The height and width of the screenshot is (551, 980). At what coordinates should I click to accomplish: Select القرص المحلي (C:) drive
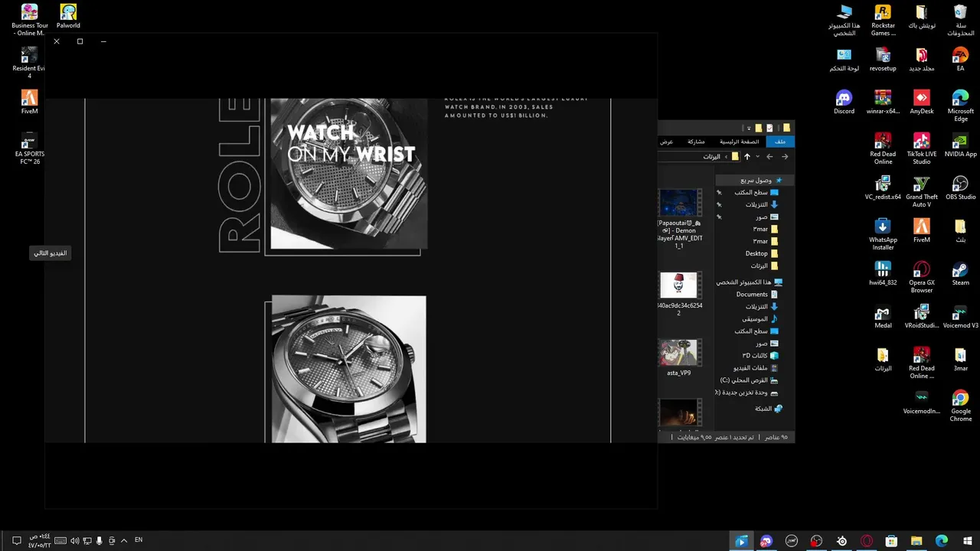(749, 380)
